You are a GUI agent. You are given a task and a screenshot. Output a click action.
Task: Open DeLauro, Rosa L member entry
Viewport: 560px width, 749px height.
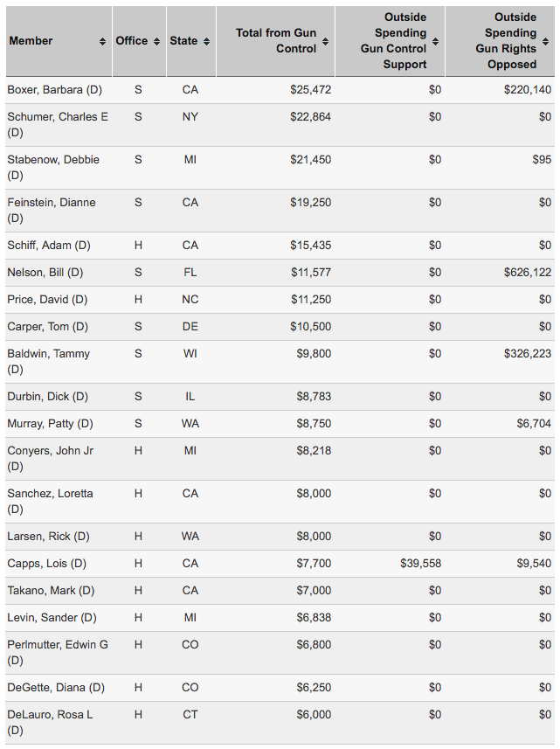[x=50, y=714]
